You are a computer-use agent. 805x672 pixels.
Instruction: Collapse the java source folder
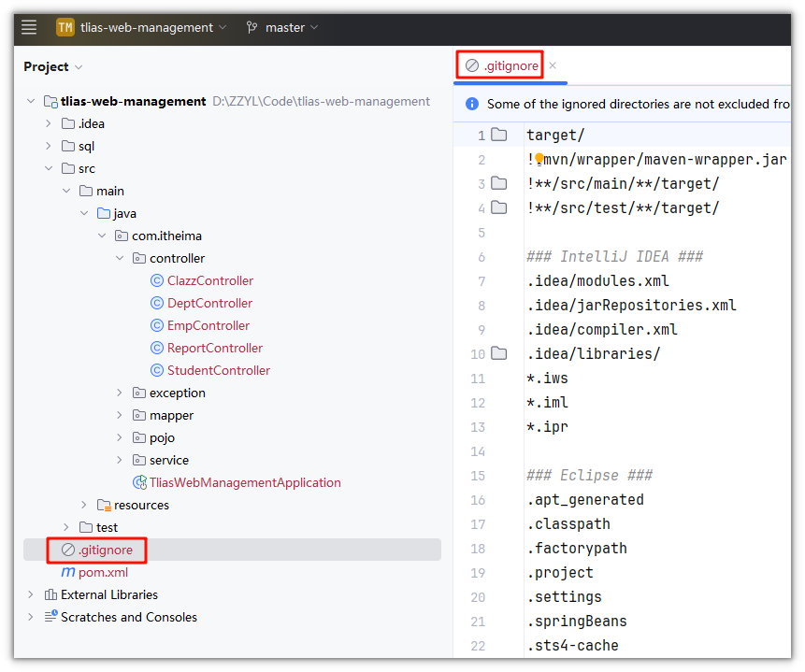coord(84,213)
